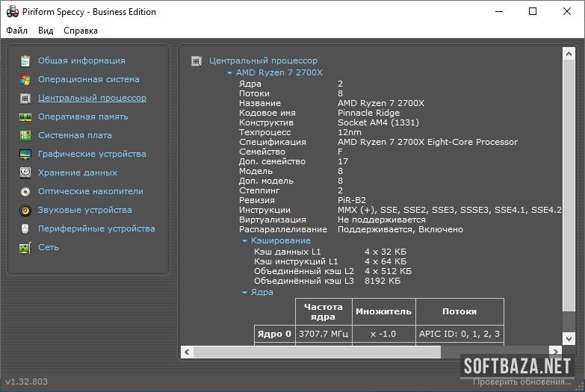This screenshot has width=585, height=392.
Task: Open the Вид menu
Action: point(46,31)
